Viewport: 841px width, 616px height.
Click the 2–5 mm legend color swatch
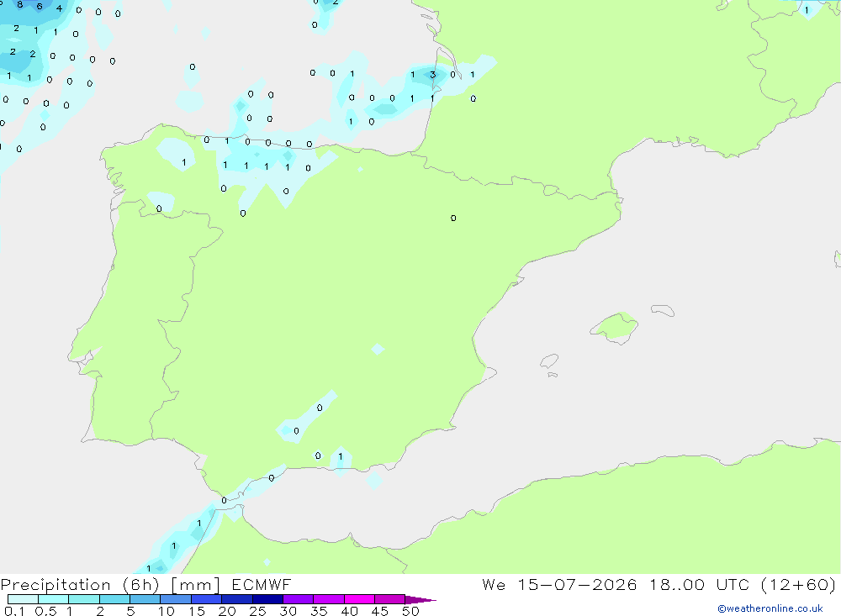[114, 599]
